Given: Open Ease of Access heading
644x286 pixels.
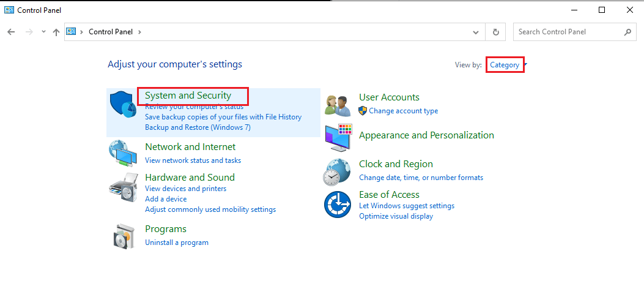Looking at the screenshot, I should (390, 195).
